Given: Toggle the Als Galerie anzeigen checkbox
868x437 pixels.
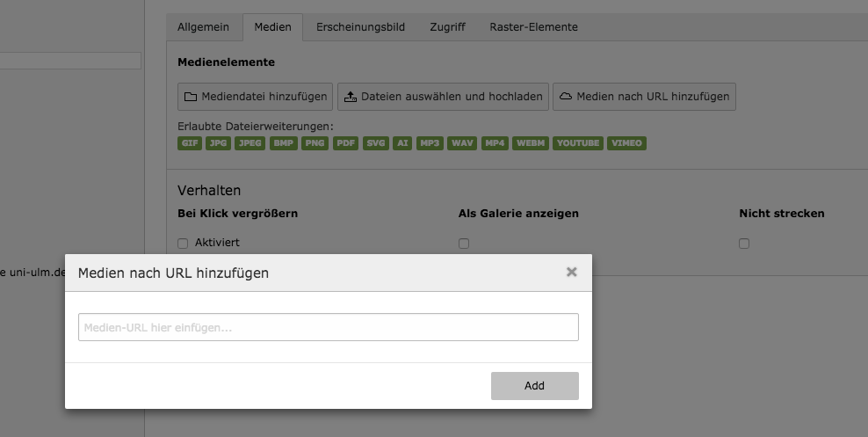Looking at the screenshot, I should 464,244.
